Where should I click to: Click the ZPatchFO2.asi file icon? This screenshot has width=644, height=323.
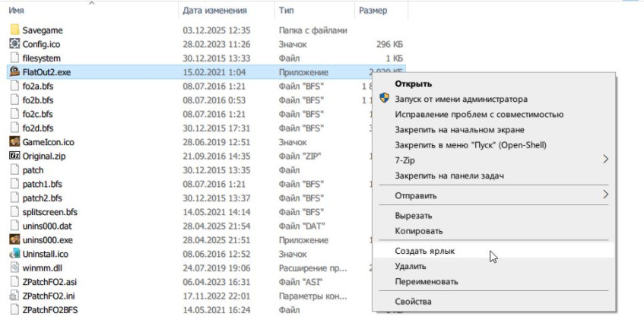pyautogui.click(x=14, y=281)
